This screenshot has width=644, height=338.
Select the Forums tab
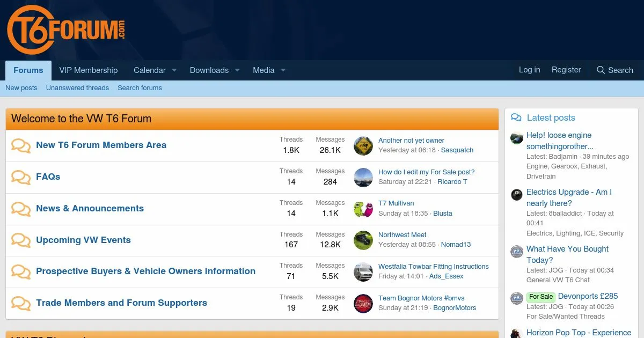click(28, 70)
